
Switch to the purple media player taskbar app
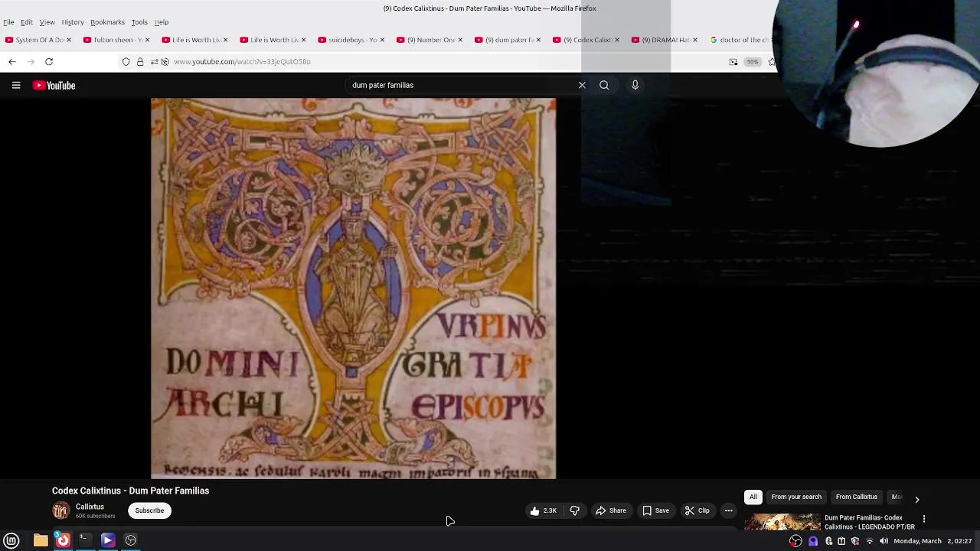pos(108,540)
